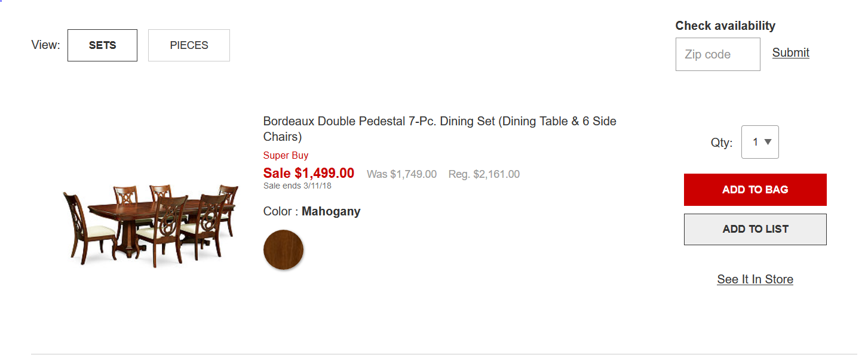Open the Qty quantity dropdown
Screen dimensions: 868x361
(760, 142)
